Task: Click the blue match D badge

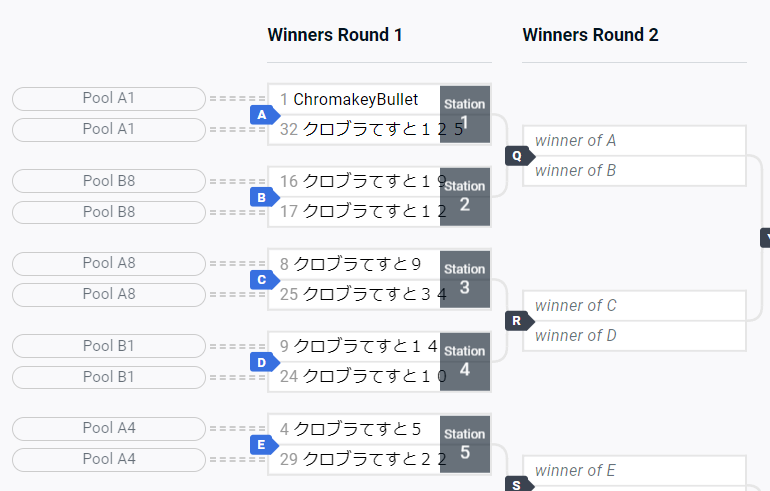Action: 264,362
